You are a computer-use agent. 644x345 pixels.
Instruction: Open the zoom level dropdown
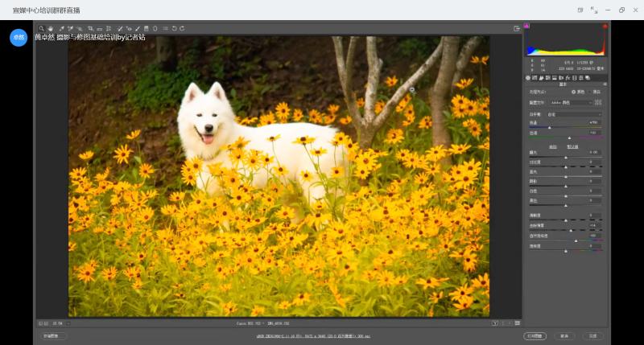click(x=59, y=322)
